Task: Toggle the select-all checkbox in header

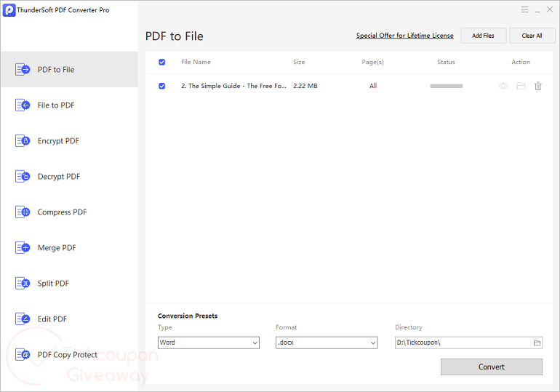Action: point(161,62)
